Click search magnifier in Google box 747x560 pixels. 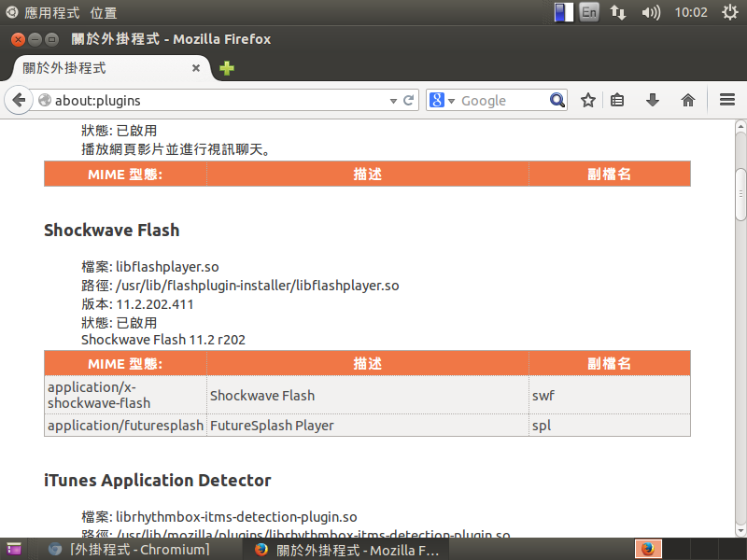click(x=557, y=101)
